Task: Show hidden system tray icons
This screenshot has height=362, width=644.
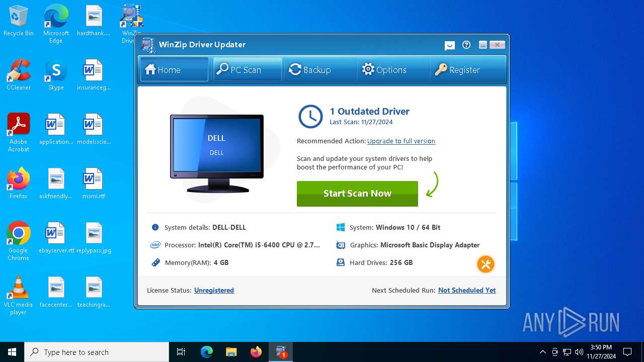Action: [542, 352]
